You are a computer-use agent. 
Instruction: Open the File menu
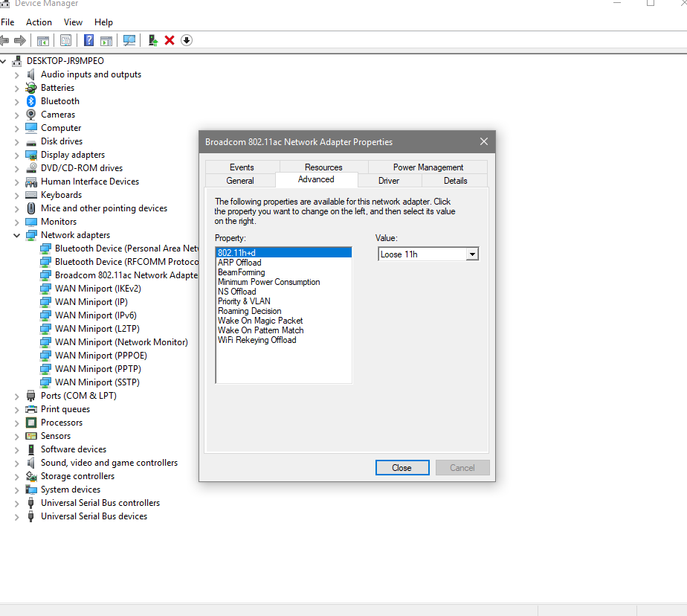(x=7, y=22)
